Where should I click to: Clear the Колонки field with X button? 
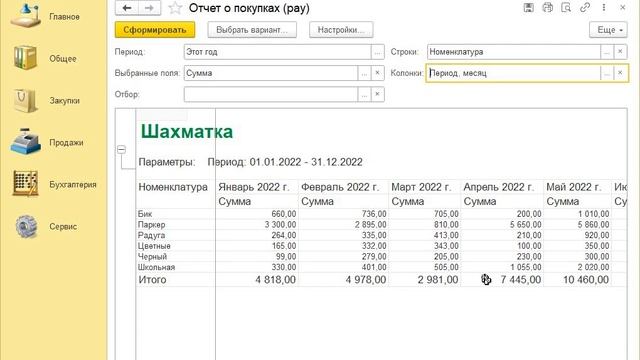point(620,73)
